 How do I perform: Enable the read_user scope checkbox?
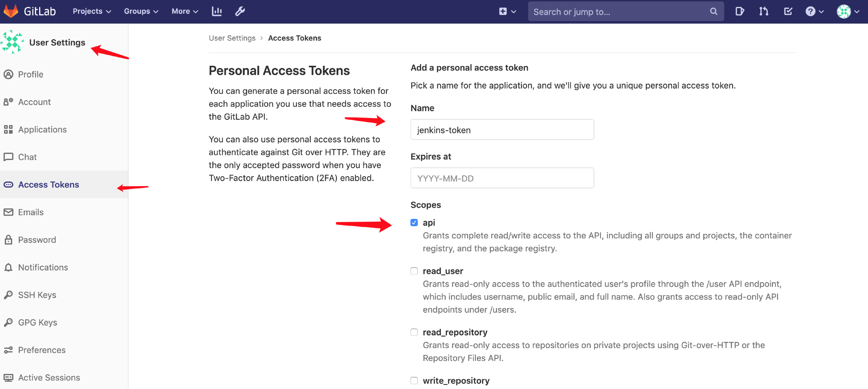coord(414,271)
